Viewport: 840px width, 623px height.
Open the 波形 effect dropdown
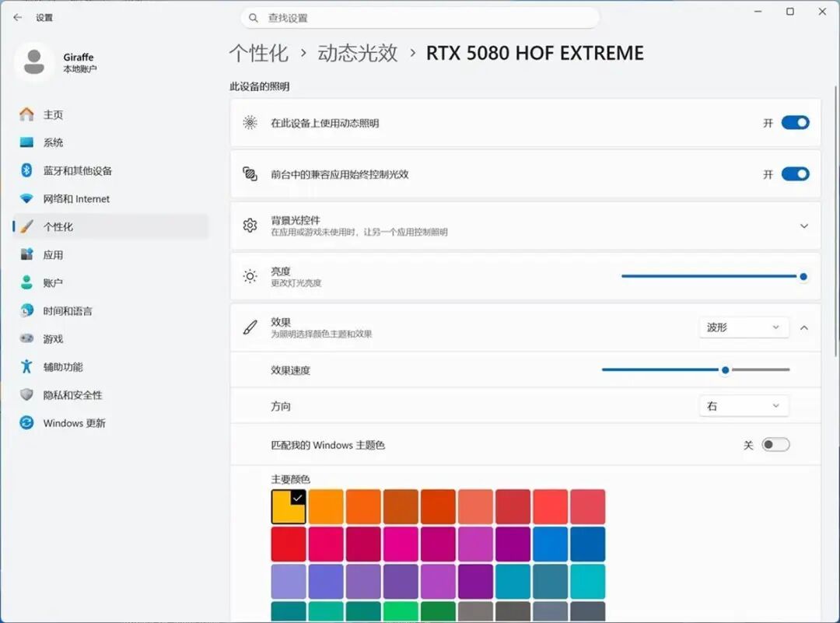[x=744, y=327]
